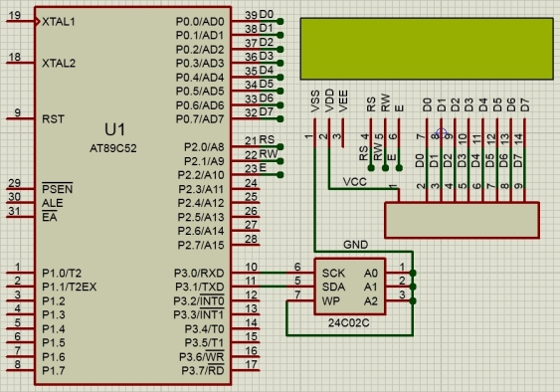Select the LCD VEE pin 3
The width and height of the screenshot is (560, 392).
coord(343,133)
